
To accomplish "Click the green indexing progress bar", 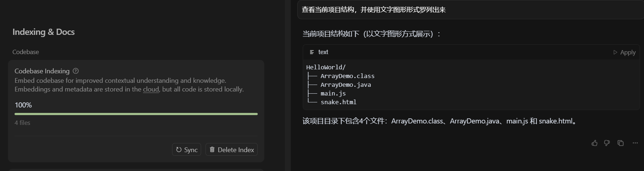I will 136,114.
